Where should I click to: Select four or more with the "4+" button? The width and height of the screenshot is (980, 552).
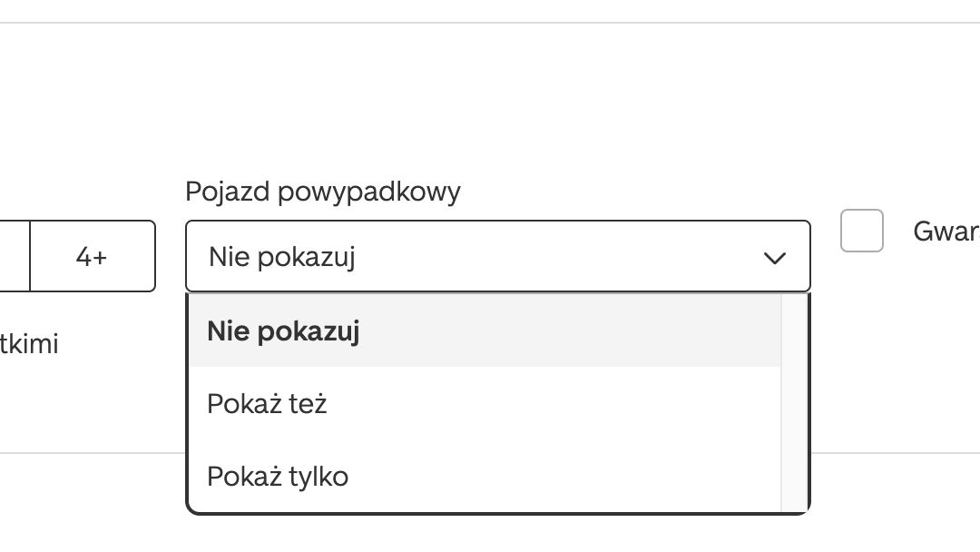(92, 257)
